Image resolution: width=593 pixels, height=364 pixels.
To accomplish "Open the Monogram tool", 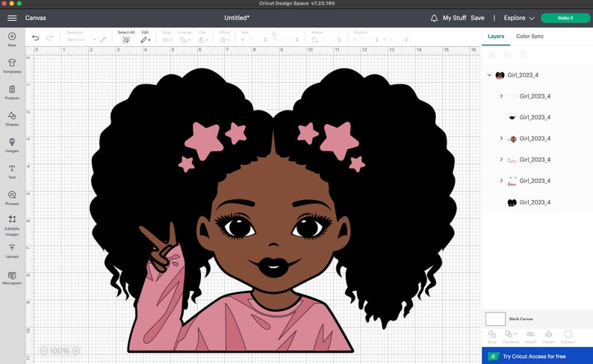I will (x=12, y=278).
